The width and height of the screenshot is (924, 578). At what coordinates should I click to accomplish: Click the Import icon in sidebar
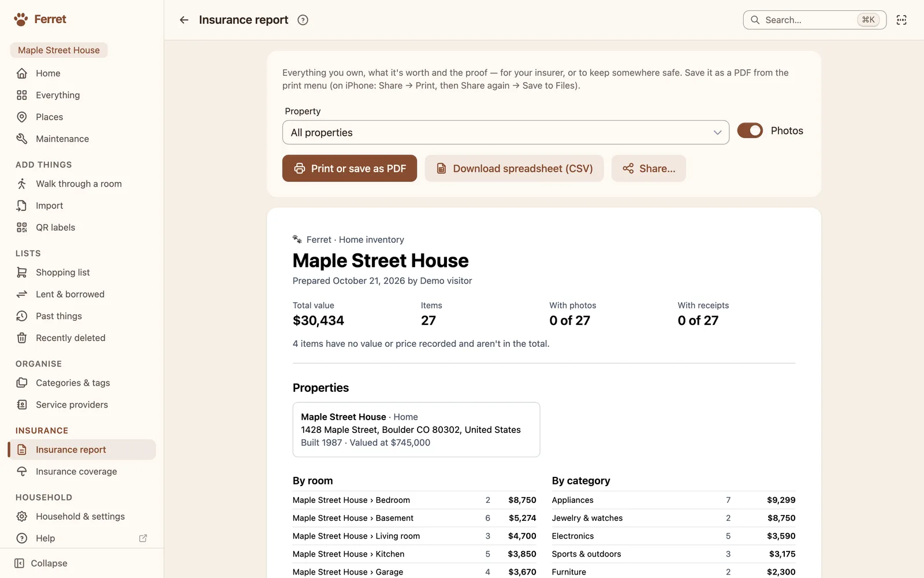(22, 206)
